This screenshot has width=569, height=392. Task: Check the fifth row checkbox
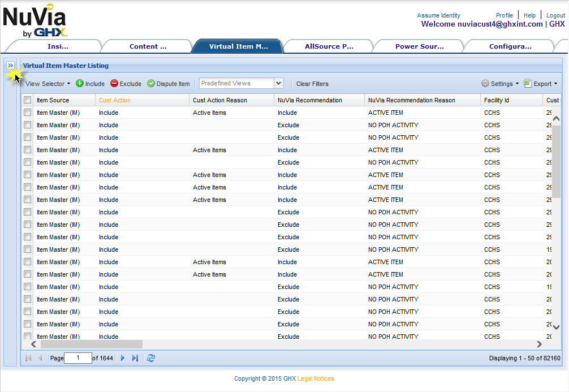27,162
